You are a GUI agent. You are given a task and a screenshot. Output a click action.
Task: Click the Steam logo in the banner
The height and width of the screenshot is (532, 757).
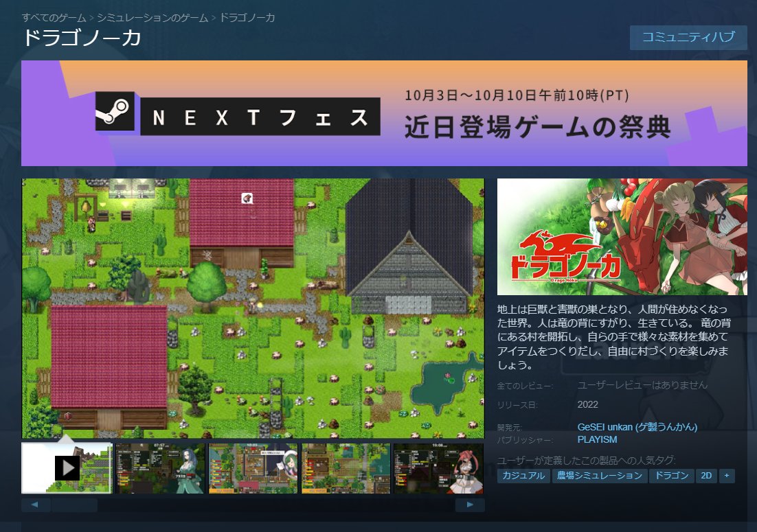115,111
